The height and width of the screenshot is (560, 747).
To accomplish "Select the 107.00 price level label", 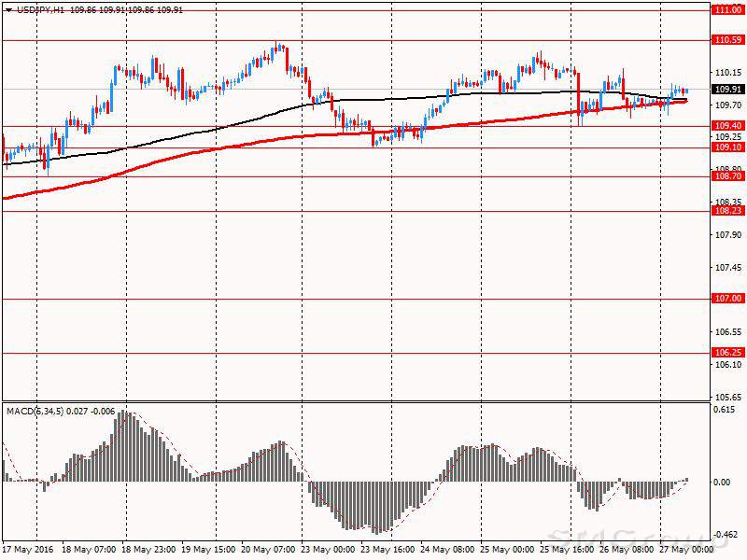I will (x=727, y=299).
